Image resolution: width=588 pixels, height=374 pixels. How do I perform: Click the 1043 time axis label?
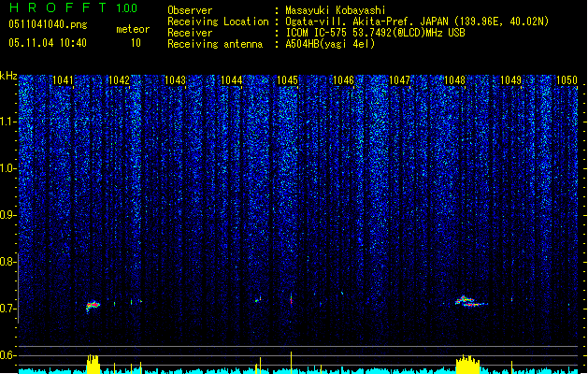[175, 80]
